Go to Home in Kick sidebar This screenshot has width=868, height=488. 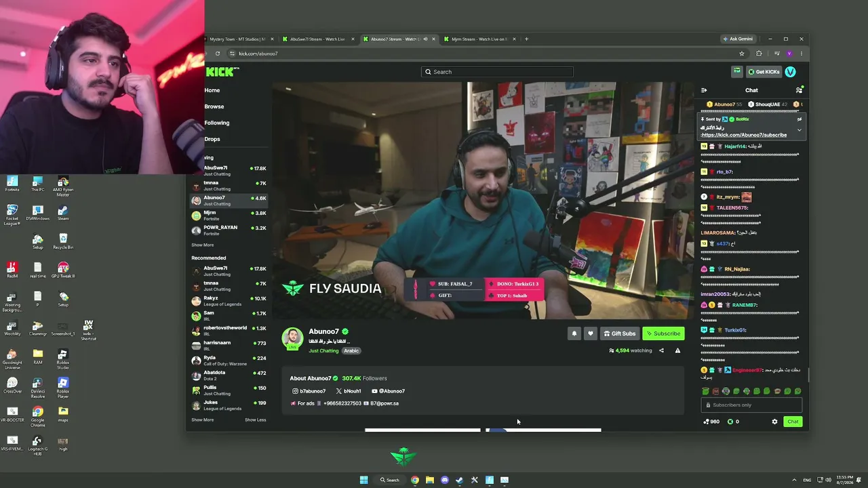[212, 90]
